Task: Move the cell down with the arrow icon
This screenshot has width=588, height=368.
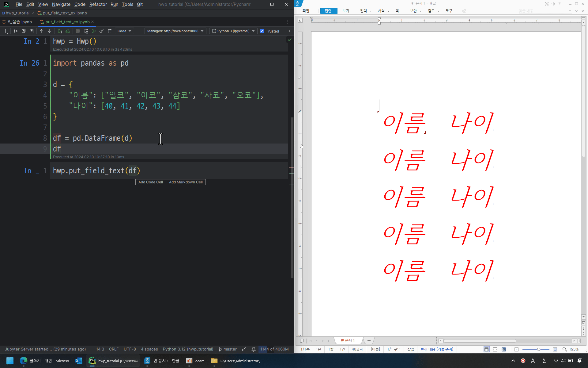Action: tap(50, 31)
